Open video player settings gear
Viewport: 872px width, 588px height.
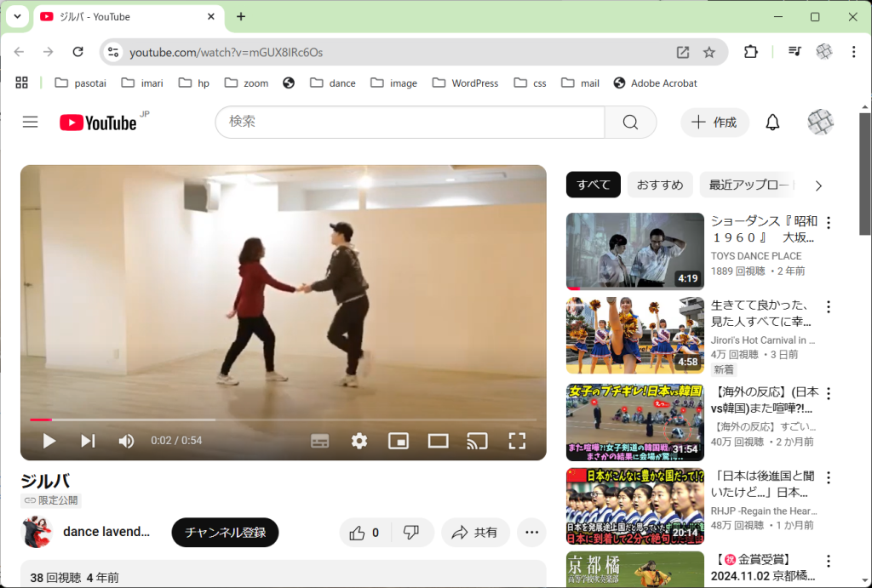point(359,441)
